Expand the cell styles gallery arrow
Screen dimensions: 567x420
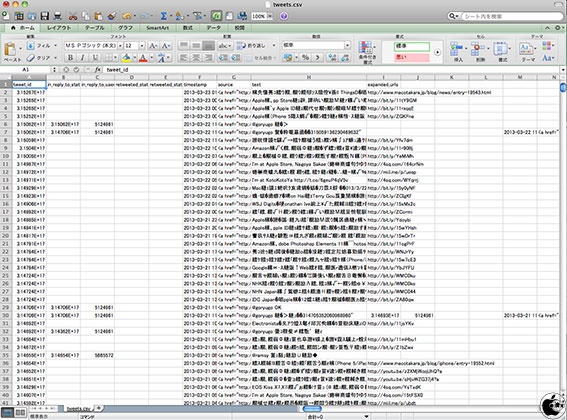438,52
